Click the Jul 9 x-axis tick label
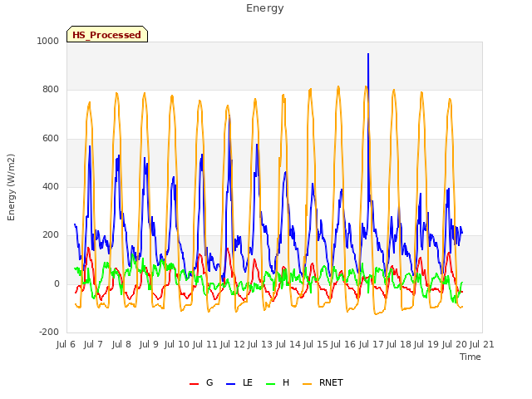 [x=149, y=345]
